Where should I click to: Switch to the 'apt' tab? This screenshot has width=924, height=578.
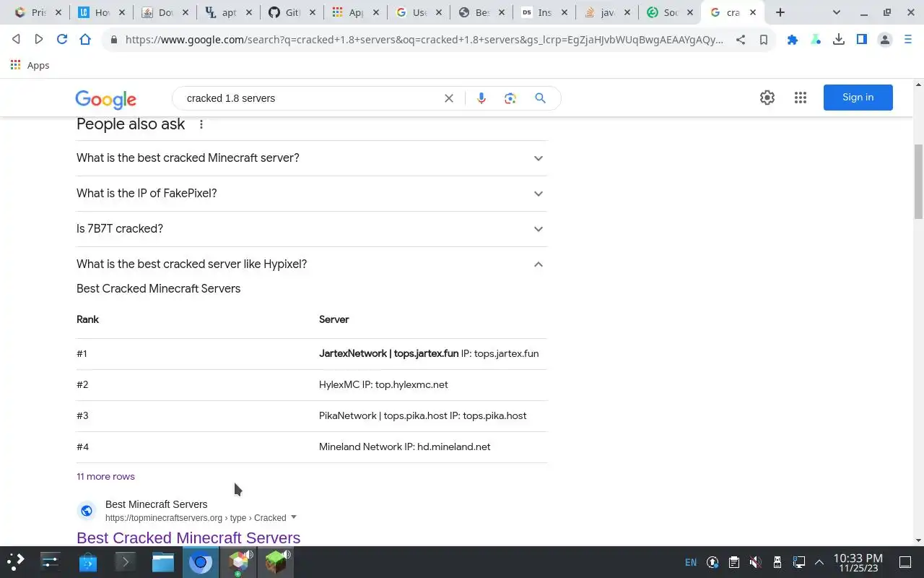click(x=229, y=12)
